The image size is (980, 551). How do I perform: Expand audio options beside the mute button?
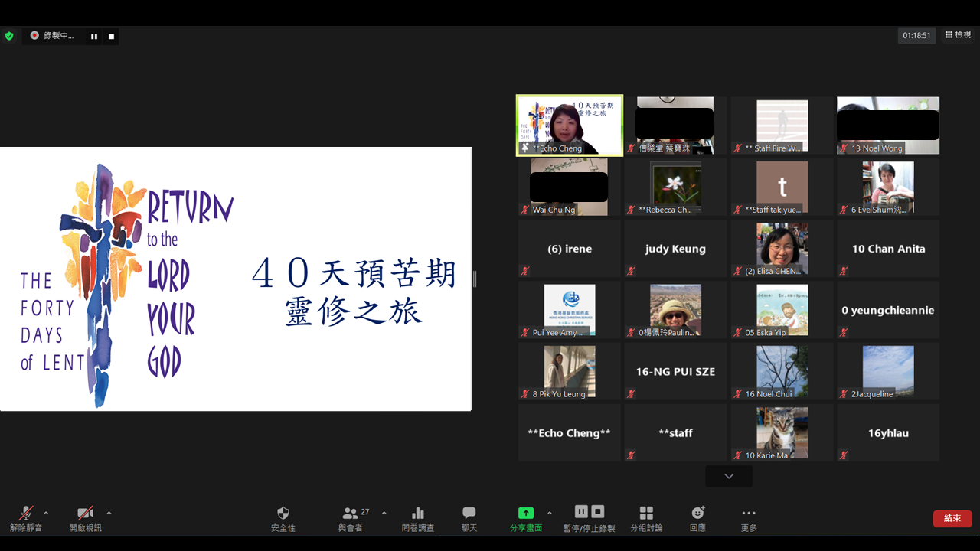[x=44, y=514]
